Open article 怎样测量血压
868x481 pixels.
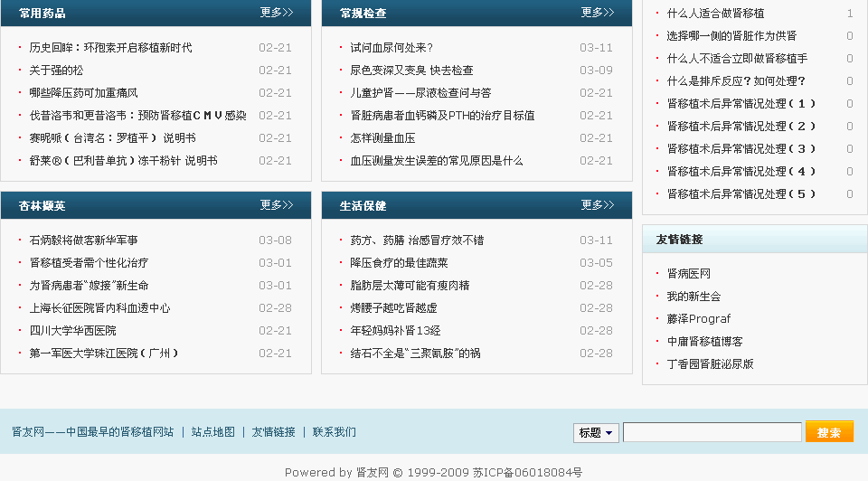click(382, 138)
